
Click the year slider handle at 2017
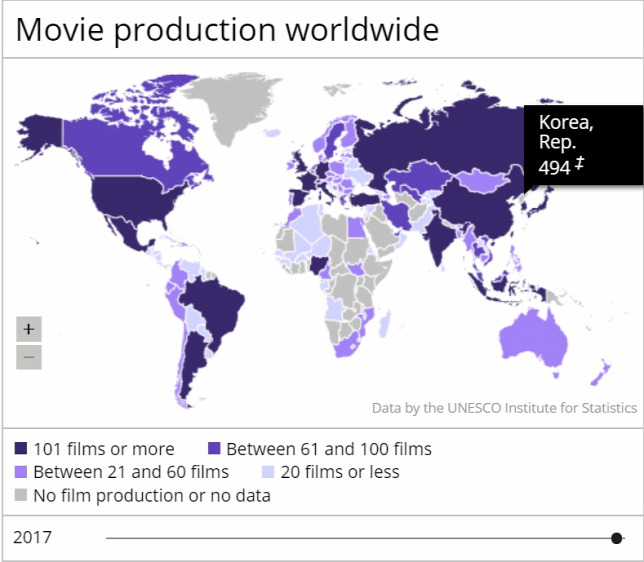[616, 538]
